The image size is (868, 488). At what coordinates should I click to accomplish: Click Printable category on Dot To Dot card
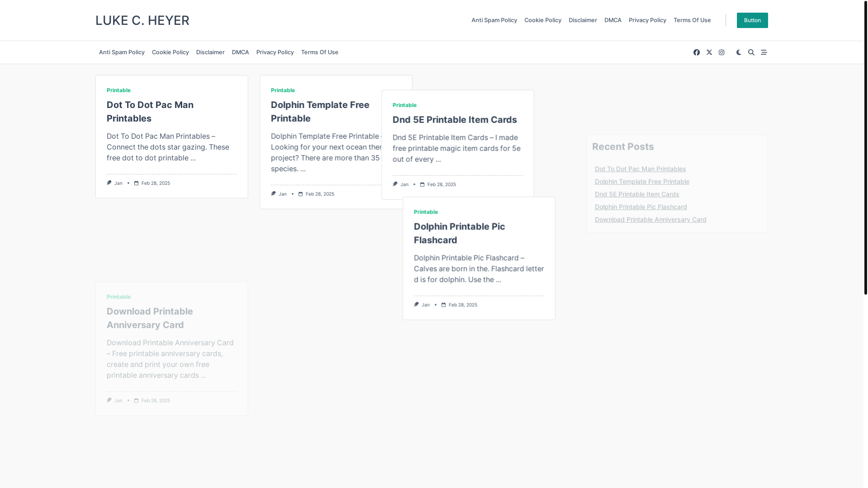(x=118, y=90)
